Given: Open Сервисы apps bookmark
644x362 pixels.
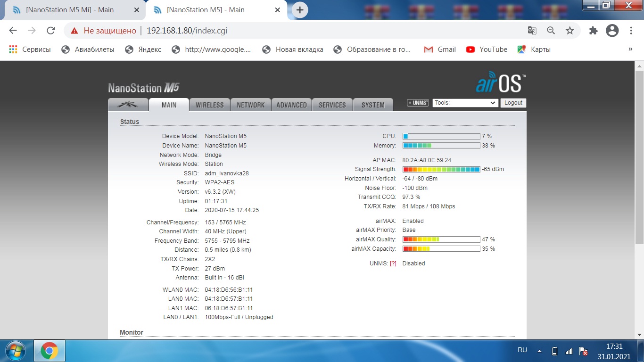Looking at the screenshot, I should 30,49.
